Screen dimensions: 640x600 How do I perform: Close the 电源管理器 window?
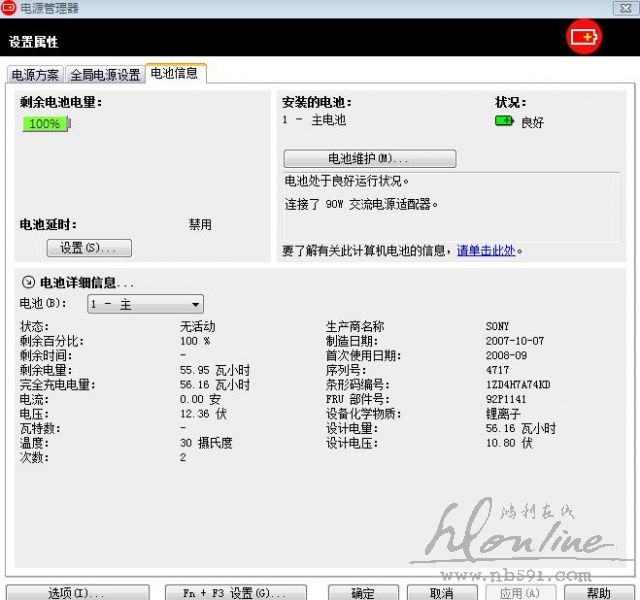(625, 8)
